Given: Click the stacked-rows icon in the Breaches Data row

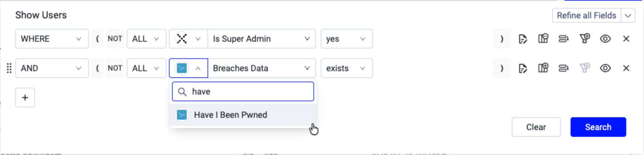Looking at the screenshot, I should tap(564, 68).
